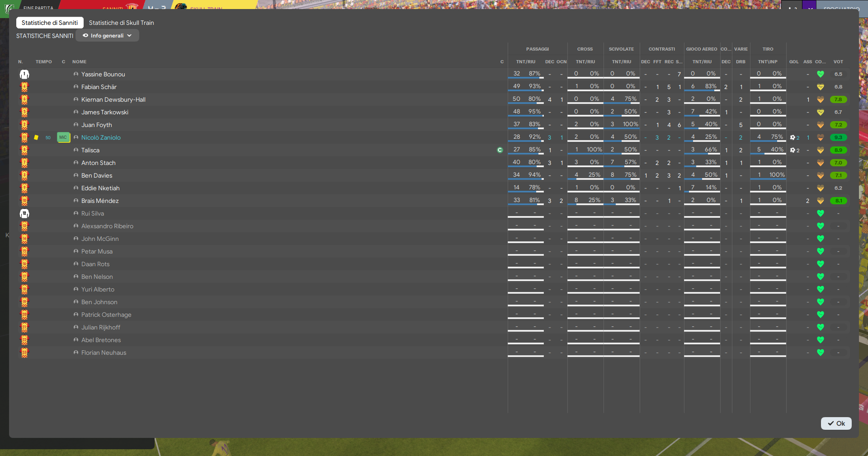Open Anton Stach's player profile
This screenshot has width=868, height=456.
[x=99, y=163]
